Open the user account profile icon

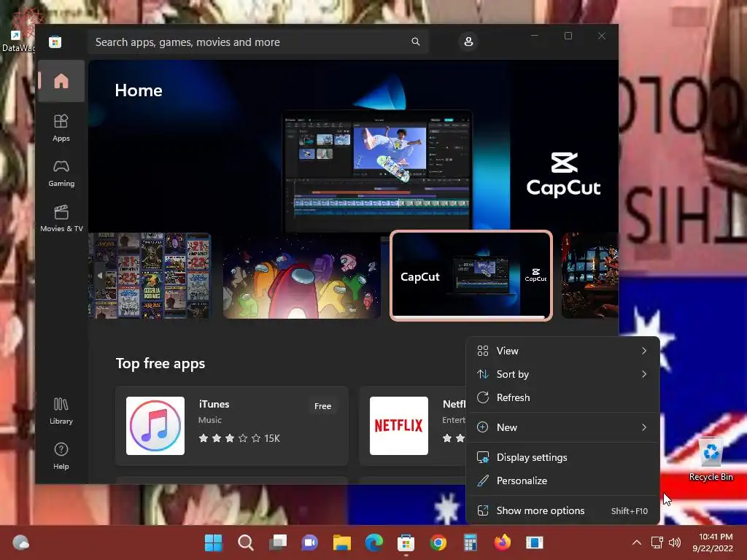click(x=468, y=42)
